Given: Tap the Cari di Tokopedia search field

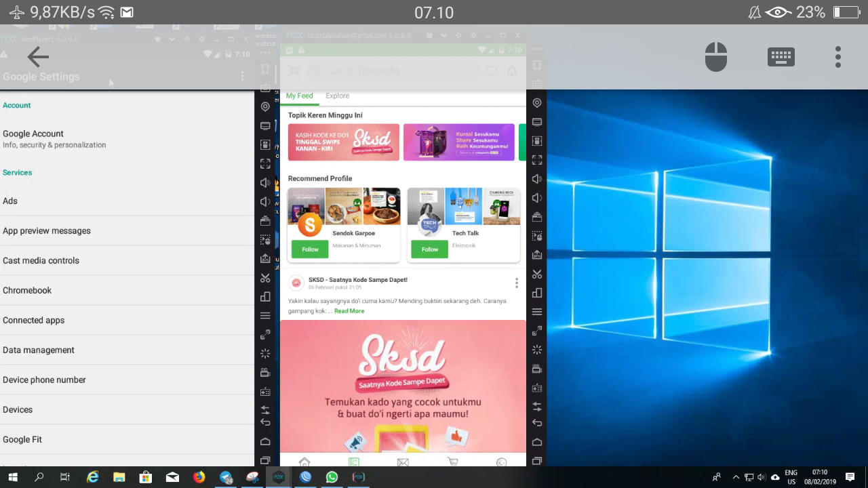Looking at the screenshot, I should point(364,70).
